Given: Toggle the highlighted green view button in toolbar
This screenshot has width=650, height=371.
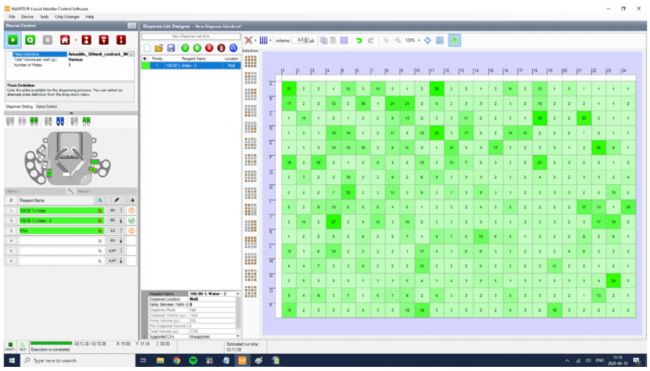Looking at the screenshot, I should pyautogui.click(x=455, y=40).
